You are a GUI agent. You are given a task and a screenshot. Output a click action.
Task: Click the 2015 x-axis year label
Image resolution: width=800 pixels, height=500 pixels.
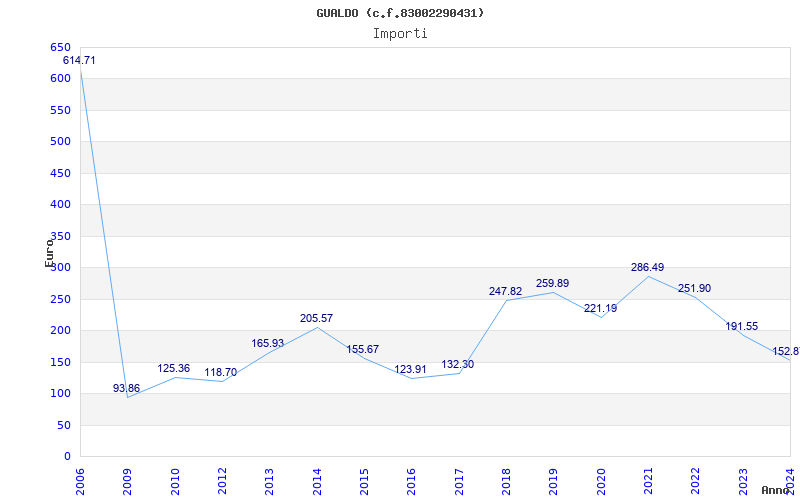[364, 481]
